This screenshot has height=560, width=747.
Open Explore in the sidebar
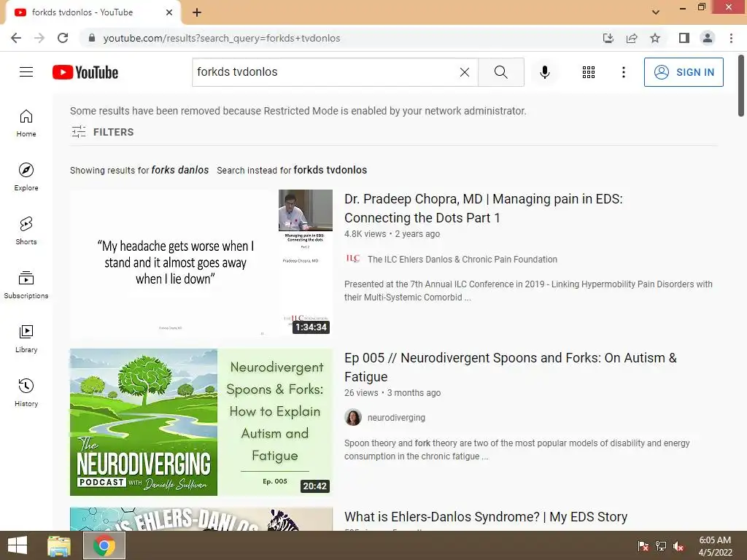coord(26,177)
